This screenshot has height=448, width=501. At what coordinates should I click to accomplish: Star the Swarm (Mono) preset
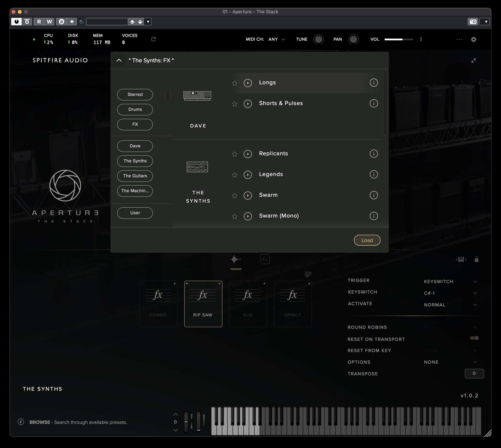pos(235,216)
